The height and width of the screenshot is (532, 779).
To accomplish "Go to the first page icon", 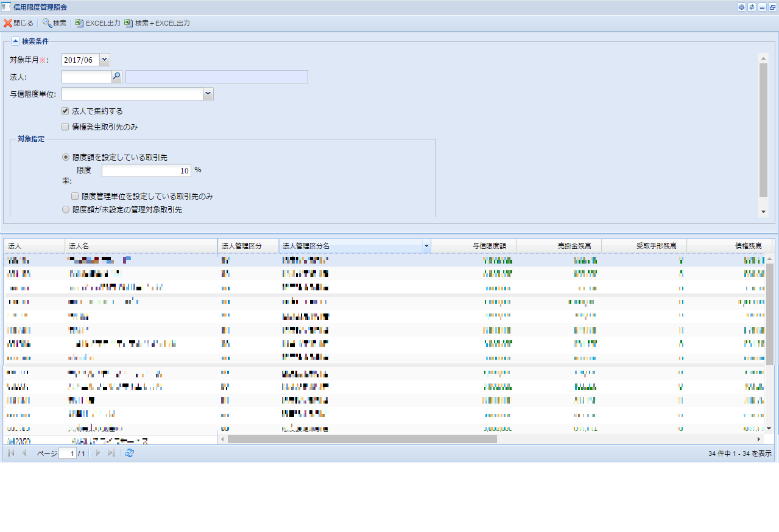I will [x=12, y=453].
